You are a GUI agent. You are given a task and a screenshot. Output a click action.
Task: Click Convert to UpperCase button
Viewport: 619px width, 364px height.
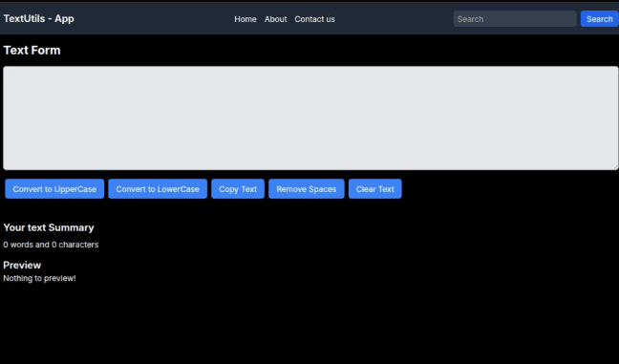[x=54, y=189]
